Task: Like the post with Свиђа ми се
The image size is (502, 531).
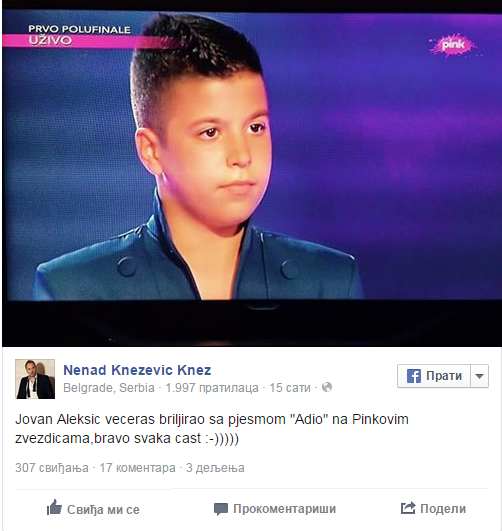Action: pyautogui.click(x=93, y=508)
